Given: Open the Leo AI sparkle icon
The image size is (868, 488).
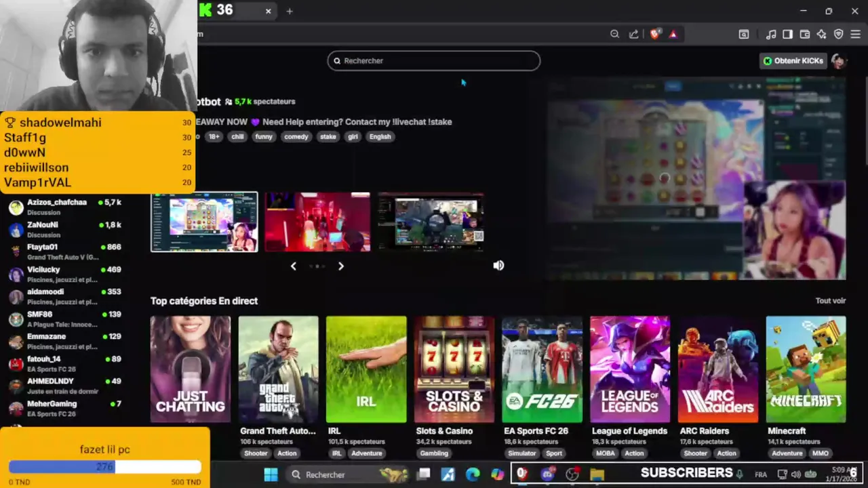Looking at the screenshot, I should tap(821, 34).
